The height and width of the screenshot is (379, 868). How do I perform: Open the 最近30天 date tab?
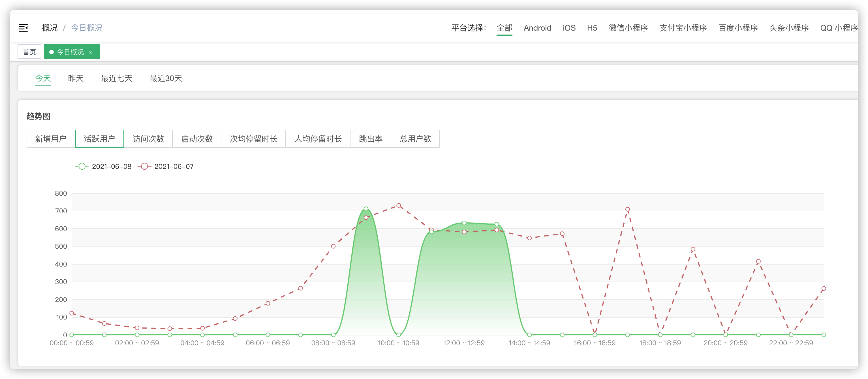click(x=165, y=78)
